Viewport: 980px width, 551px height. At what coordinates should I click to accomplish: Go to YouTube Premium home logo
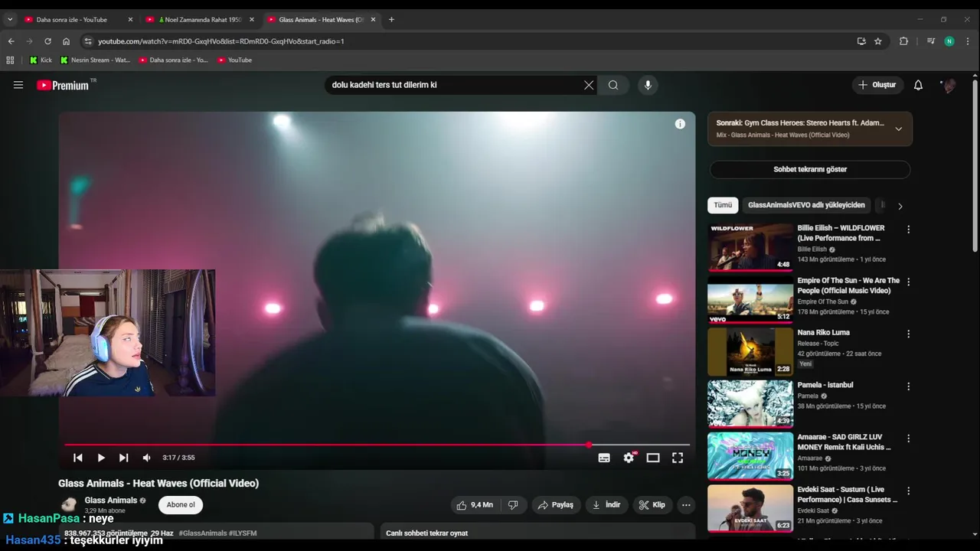pos(63,85)
